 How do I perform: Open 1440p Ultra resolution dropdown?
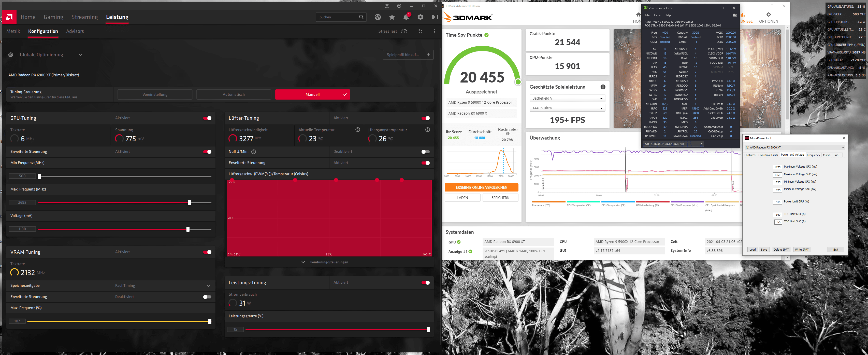tap(567, 108)
